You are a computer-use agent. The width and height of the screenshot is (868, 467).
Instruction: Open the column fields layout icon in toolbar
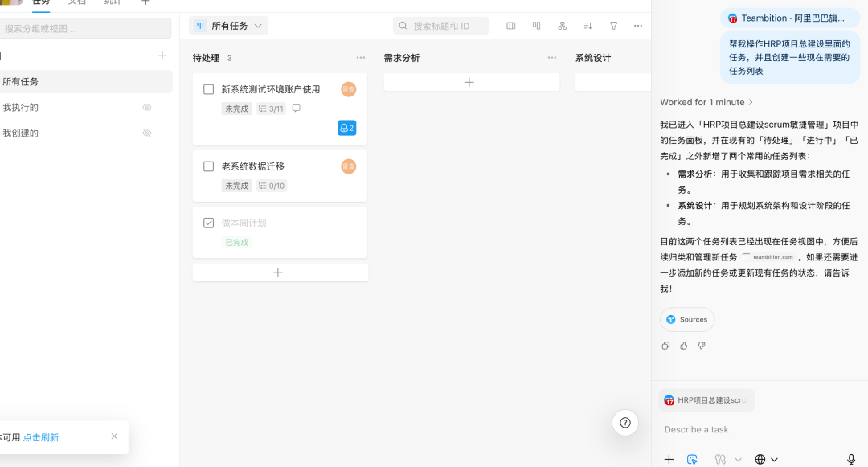click(511, 26)
